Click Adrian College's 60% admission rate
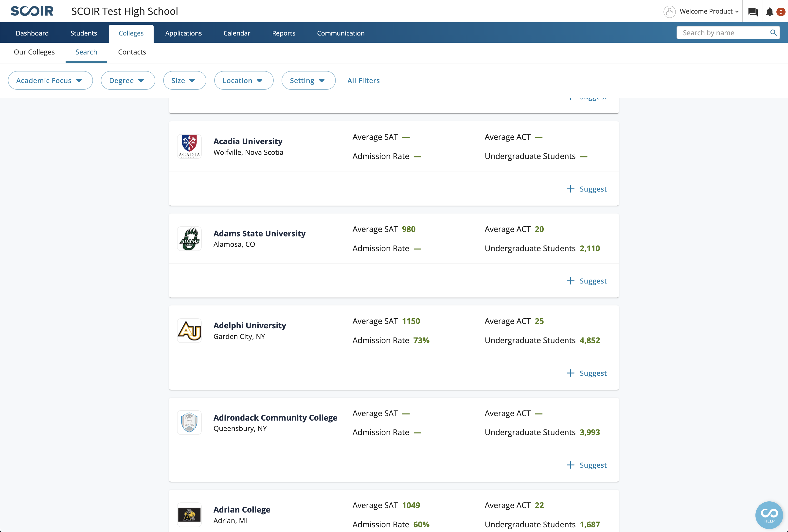788x532 pixels. [421, 524]
